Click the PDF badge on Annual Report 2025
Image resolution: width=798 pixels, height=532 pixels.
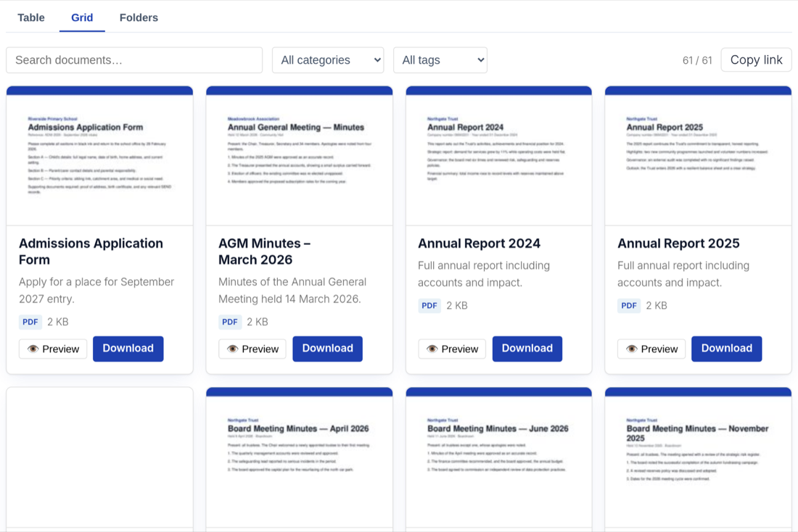coord(628,306)
